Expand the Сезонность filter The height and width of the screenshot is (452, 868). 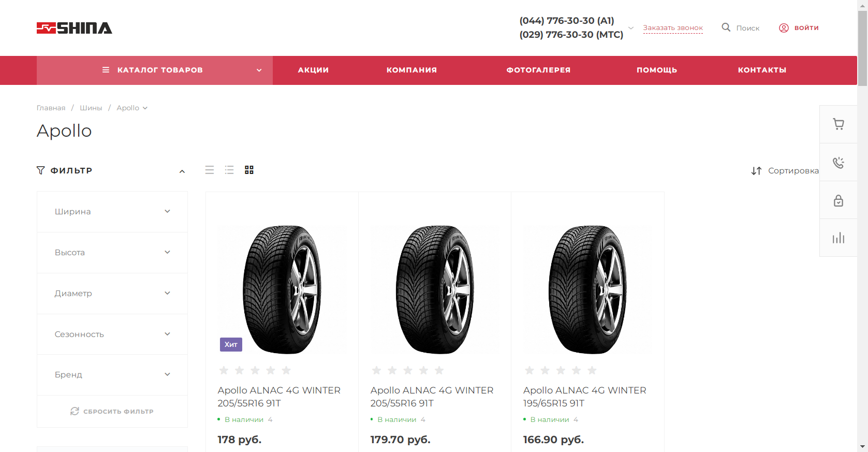[112, 334]
